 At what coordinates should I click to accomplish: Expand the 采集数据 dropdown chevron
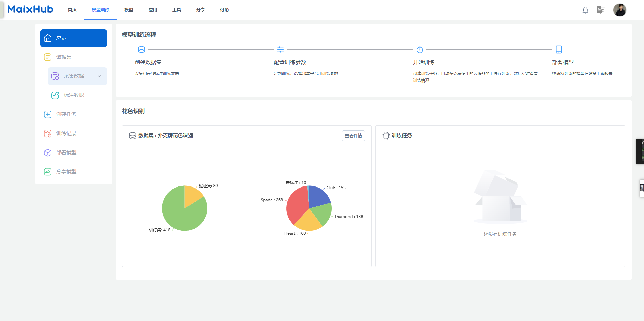[x=99, y=76]
